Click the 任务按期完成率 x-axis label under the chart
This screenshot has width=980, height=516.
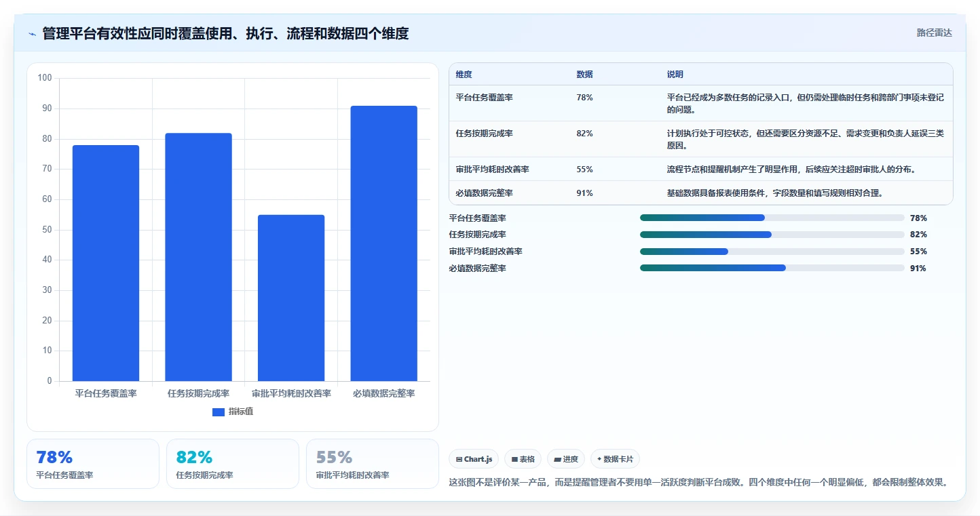tap(198, 393)
